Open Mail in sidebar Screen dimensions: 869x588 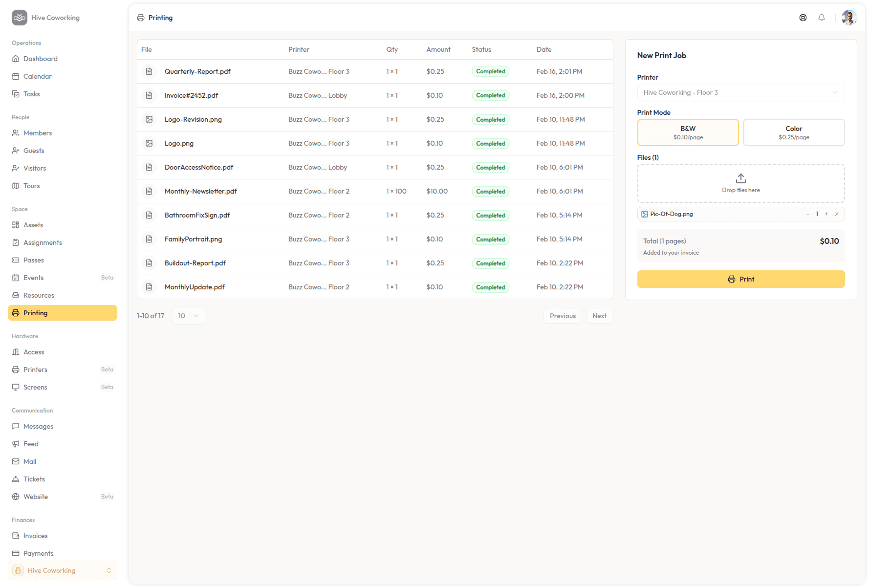[x=63, y=461]
